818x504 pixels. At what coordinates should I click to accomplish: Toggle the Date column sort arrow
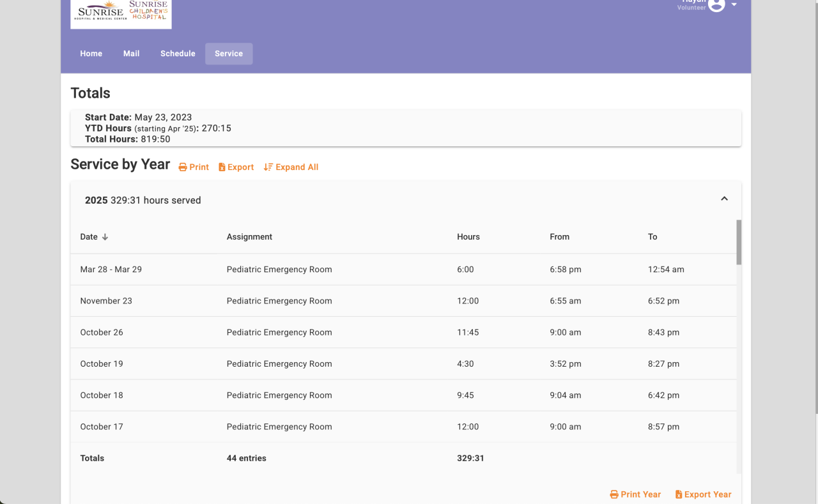click(x=105, y=237)
